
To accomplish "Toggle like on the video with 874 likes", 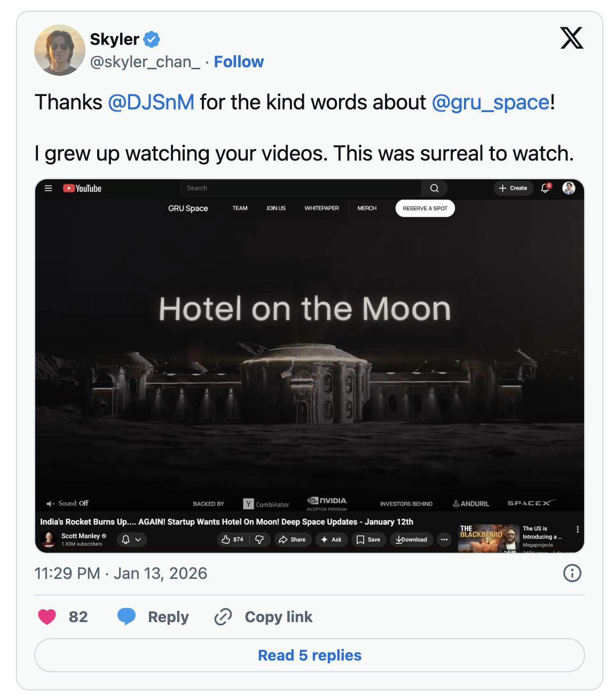I will [232, 539].
